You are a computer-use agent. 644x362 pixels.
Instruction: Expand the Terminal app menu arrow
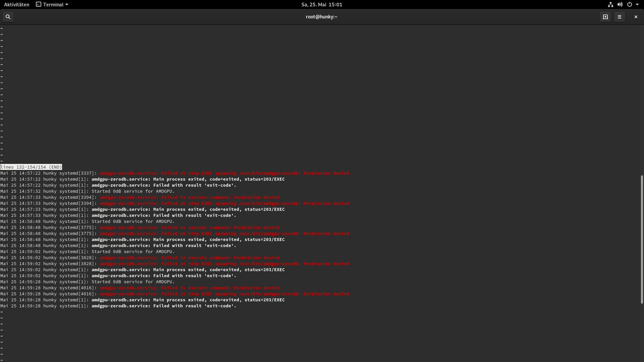pos(67,4)
